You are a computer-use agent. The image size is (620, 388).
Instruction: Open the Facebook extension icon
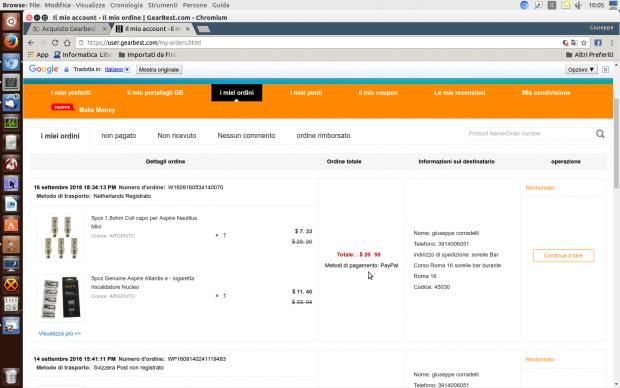pos(598,43)
